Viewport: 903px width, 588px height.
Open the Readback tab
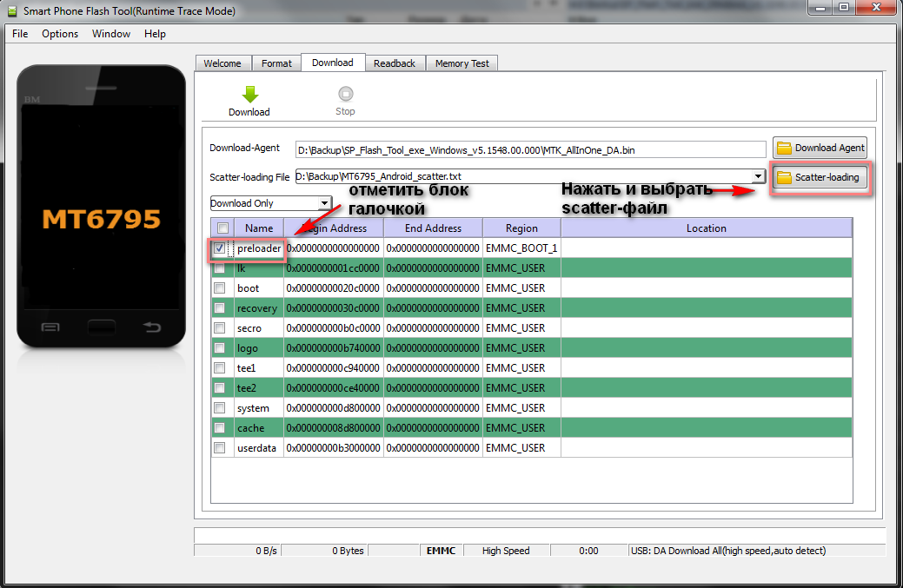(395, 63)
